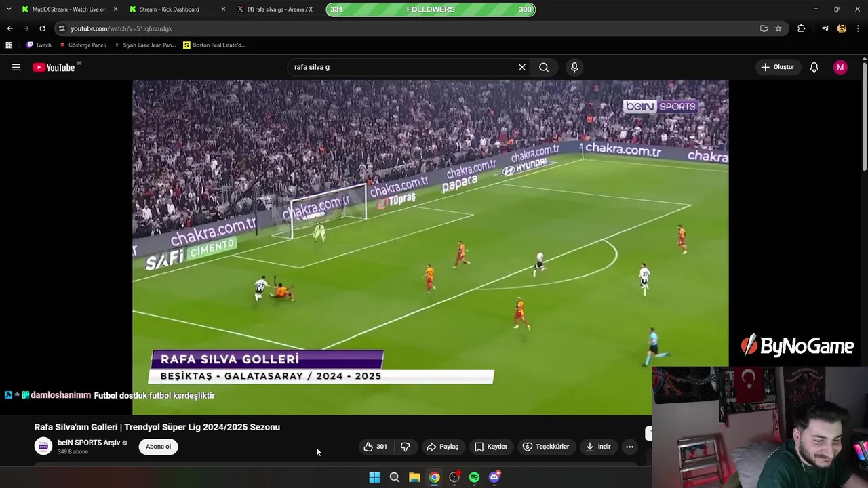This screenshot has width=868, height=488.
Task: Start voice search with the microphone
Action: click(x=574, y=67)
